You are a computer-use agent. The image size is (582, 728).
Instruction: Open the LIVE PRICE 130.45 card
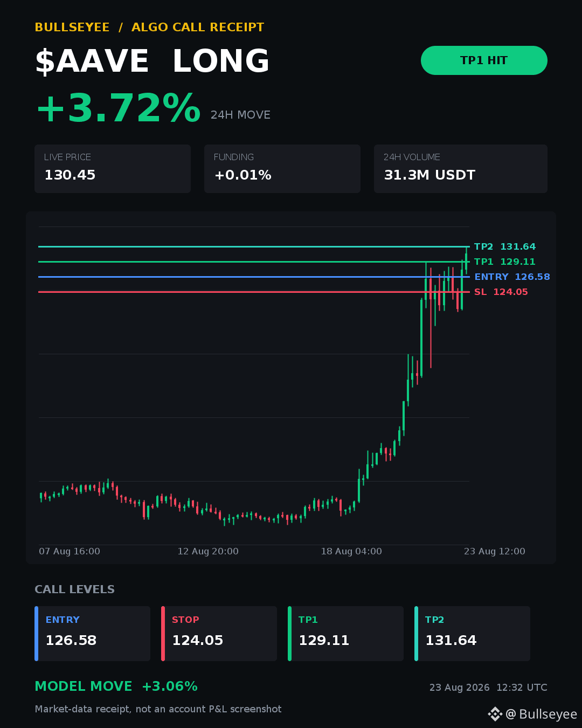[x=113, y=169]
